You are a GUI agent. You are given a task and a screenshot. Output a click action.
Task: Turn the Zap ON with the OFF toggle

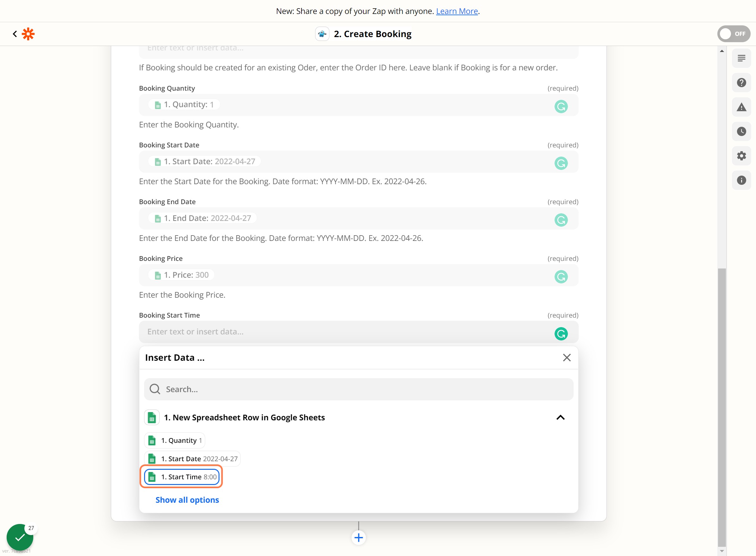click(734, 34)
